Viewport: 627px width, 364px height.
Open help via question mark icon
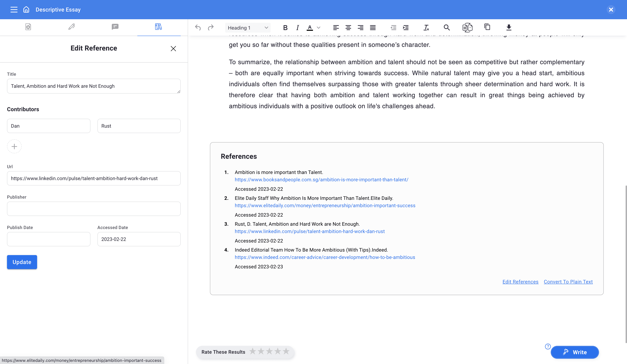point(548,347)
